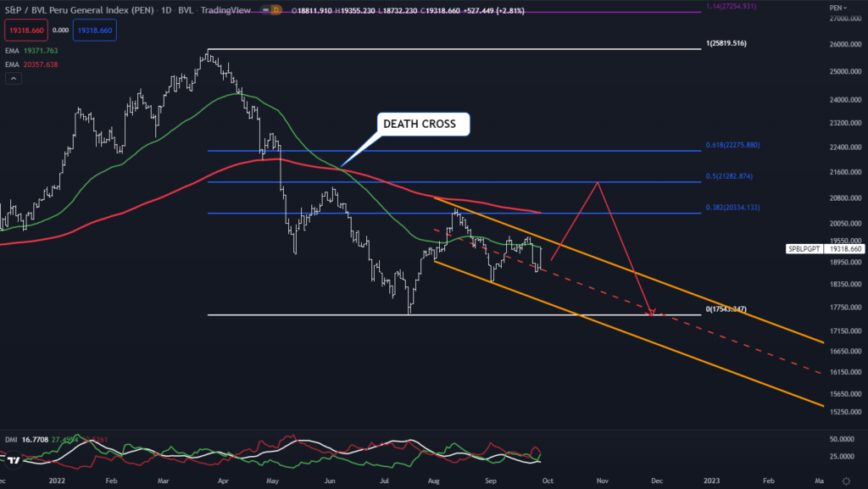Click the DEATH CROSS callout label
The width and height of the screenshot is (868, 489).
pyautogui.click(x=420, y=125)
